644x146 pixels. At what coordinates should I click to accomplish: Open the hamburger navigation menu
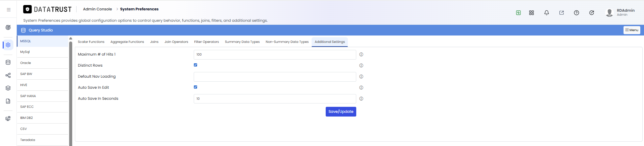click(8, 10)
